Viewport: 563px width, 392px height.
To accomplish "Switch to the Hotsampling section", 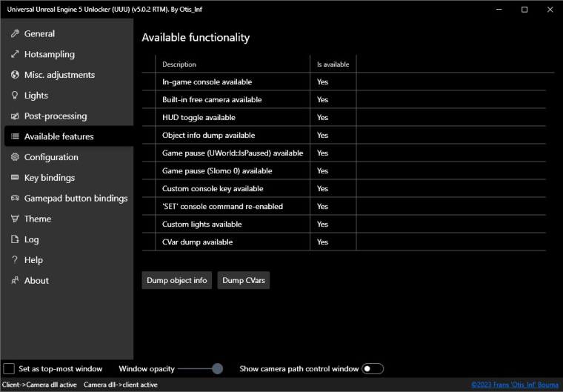I will point(69,54).
